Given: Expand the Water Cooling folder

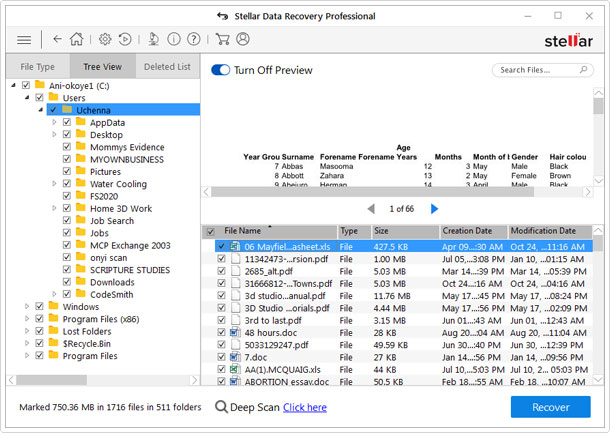Looking at the screenshot, I should tap(54, 183).
